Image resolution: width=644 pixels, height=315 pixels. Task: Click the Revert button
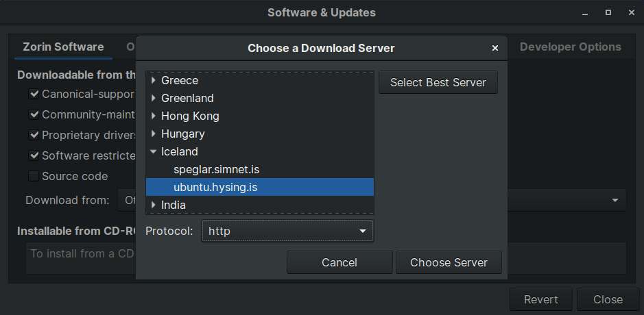(541, 299)
